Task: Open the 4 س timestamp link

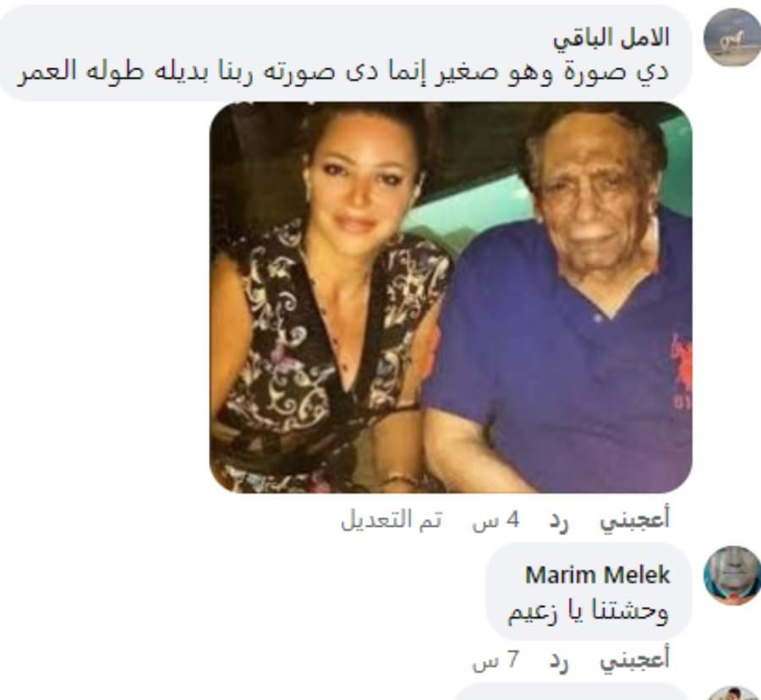Action: point(495,521)
